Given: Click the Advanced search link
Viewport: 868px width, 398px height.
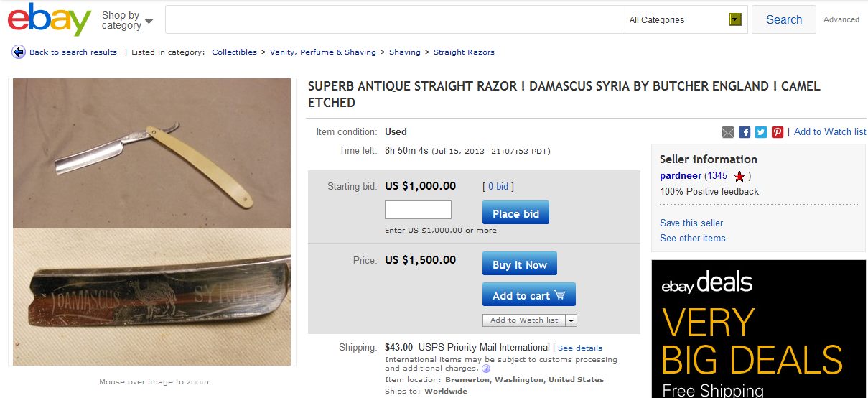Looking at the screenshot, I should (841, 19).
